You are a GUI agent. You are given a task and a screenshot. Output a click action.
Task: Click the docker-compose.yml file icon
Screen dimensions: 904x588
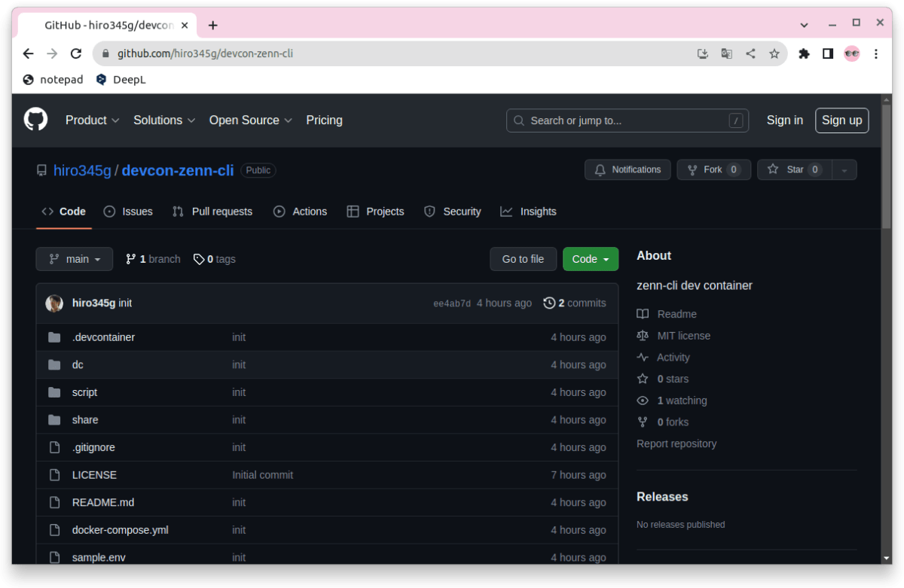(54, 530)
